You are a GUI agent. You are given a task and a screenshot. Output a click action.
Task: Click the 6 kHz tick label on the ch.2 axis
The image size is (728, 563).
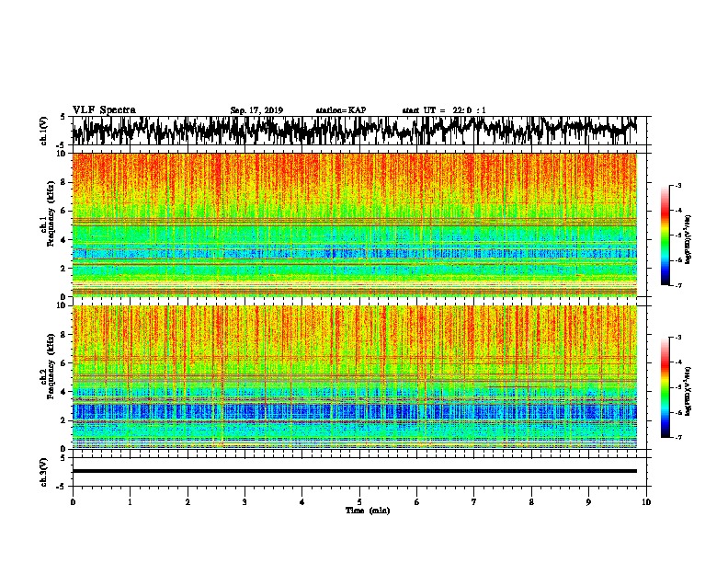64,362
